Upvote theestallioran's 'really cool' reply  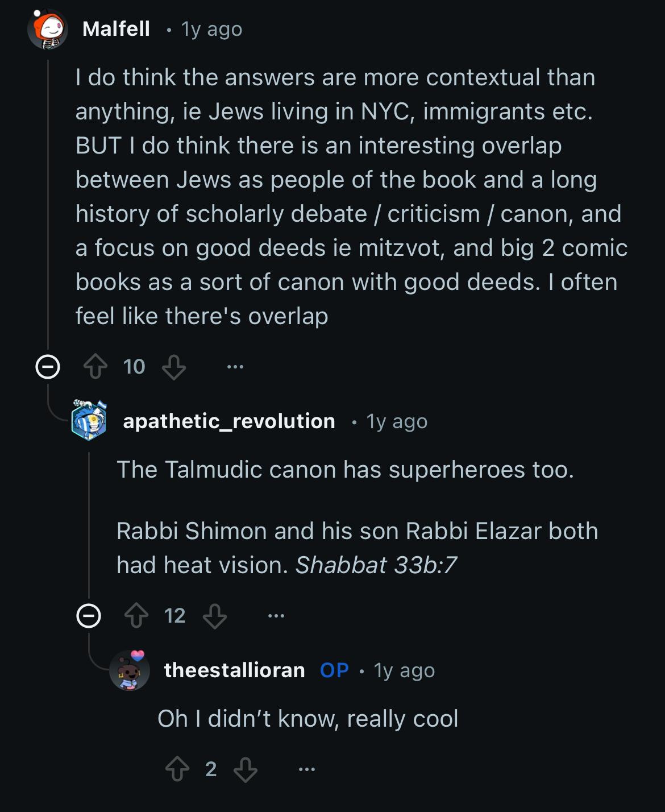pos(177,769)
